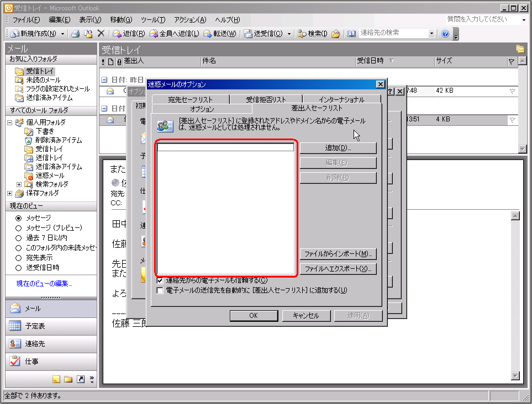Image resolution: width=532 pixels, height=404 pixels.
Task: Select Last 7 Days (過去 7 日以内) view radio
Action: point(19,238)
